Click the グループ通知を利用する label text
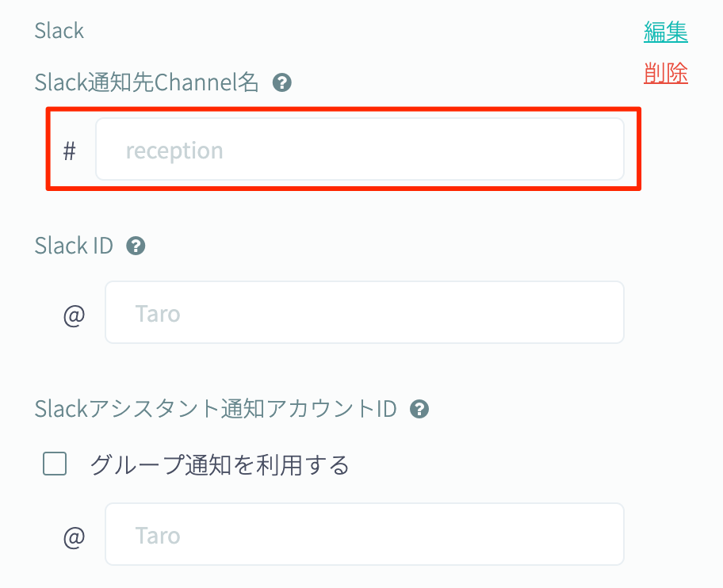This screenshot has width=723, height=588. coord(220,465)
